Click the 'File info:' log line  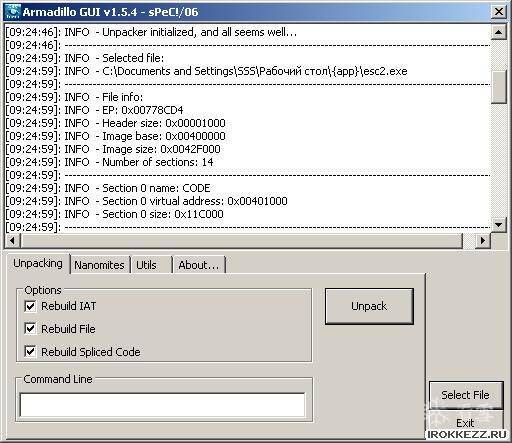74,97
